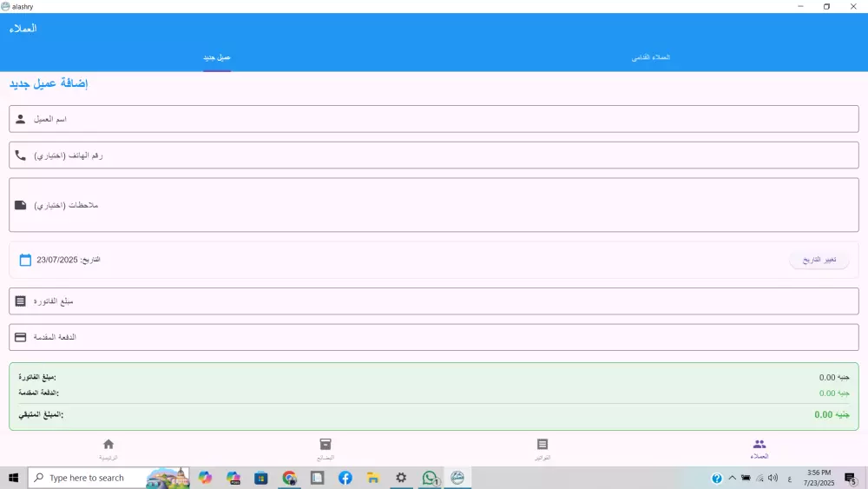Screen dimensions: 868x489
Task: Click the الدفعة المقدمة input field
Action: coord(434,337)
